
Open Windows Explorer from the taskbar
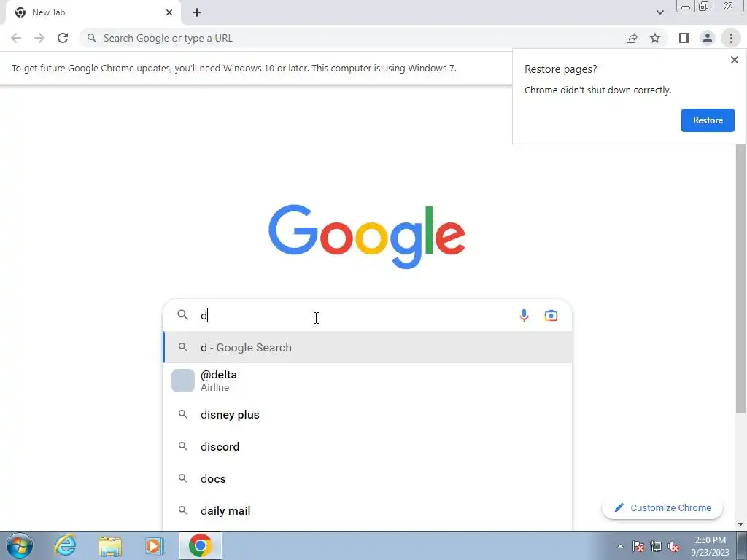click(110, 545)
